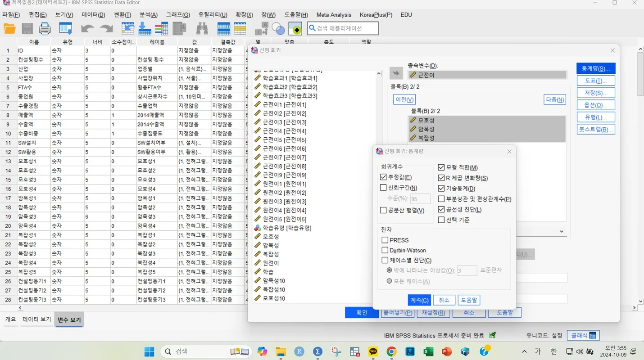Screen dimensions: 644x360
Task: Select 모호성 in the block variables box
Action: [487, 120]
